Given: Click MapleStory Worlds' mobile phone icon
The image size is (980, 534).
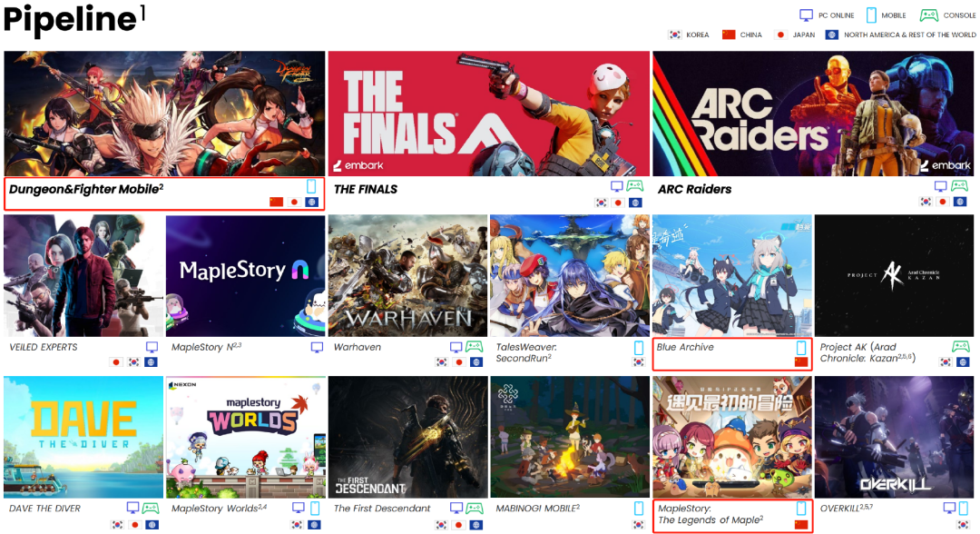Looking at the screenshot, I should (315, 508).
